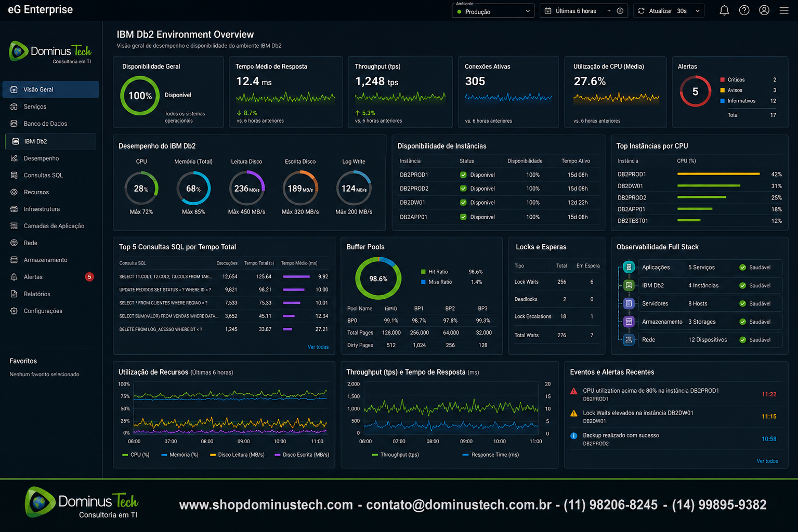Image resolution: width=798 pixels, height=532 pixels.
Task: Click the Alertas donut showing 5
Action: point(695,91)
